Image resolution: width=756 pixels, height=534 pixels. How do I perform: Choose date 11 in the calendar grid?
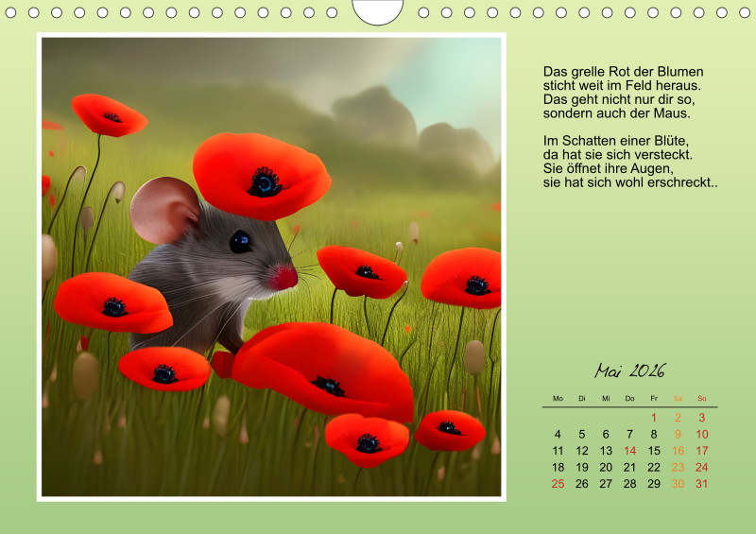tap(558, 451)
